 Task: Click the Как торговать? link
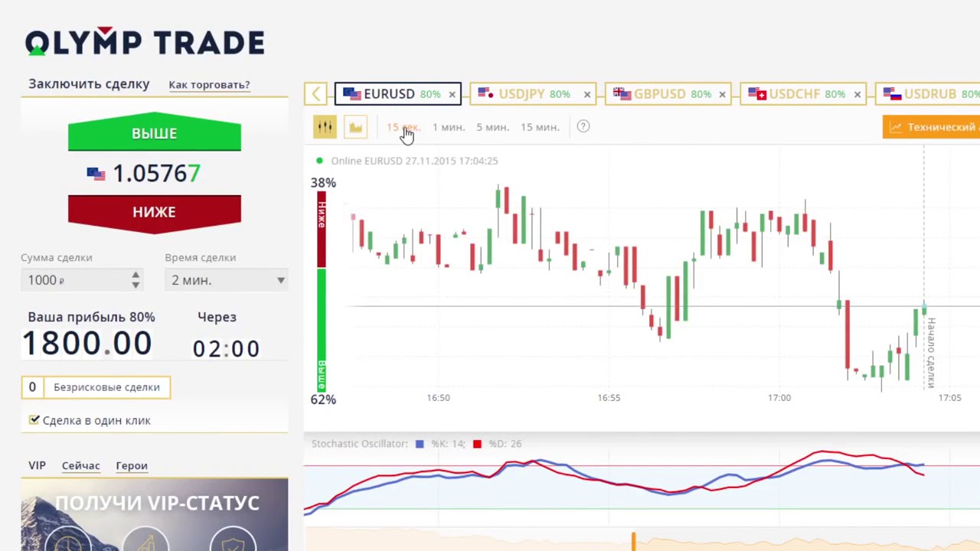209,85
